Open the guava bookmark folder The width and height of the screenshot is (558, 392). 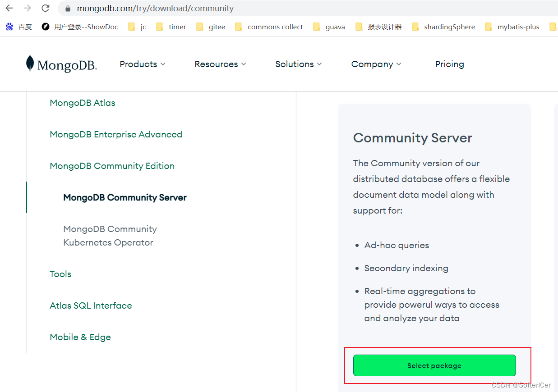329,27
